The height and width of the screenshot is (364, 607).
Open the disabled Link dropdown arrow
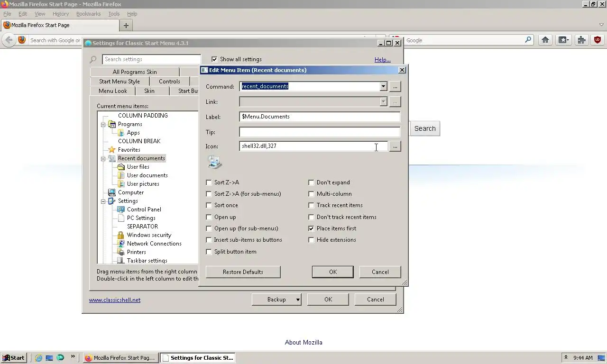[383, 101]
